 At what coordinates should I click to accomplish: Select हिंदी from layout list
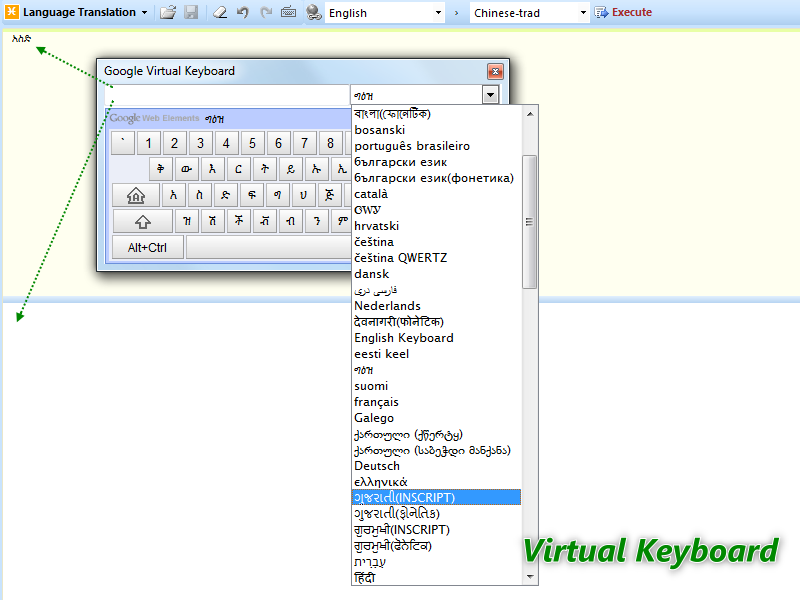tap(436, 578)
